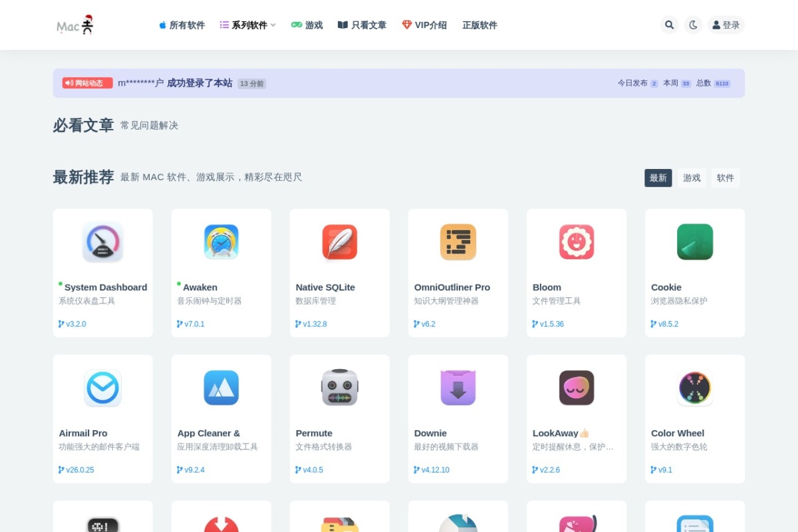Open the Cookie title link
798x532 pixels.
(x=666, y=287)
